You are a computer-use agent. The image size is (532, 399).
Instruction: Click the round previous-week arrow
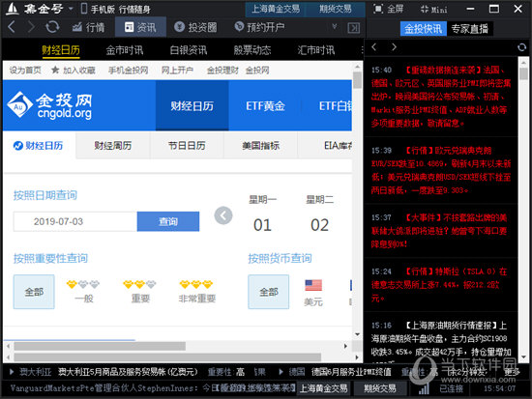(x=223, y=215)
